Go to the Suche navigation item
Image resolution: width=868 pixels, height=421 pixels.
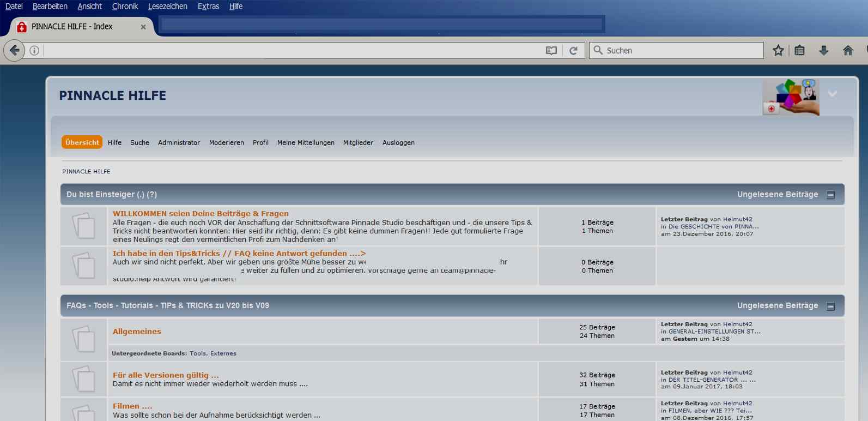tap(139, 143)
